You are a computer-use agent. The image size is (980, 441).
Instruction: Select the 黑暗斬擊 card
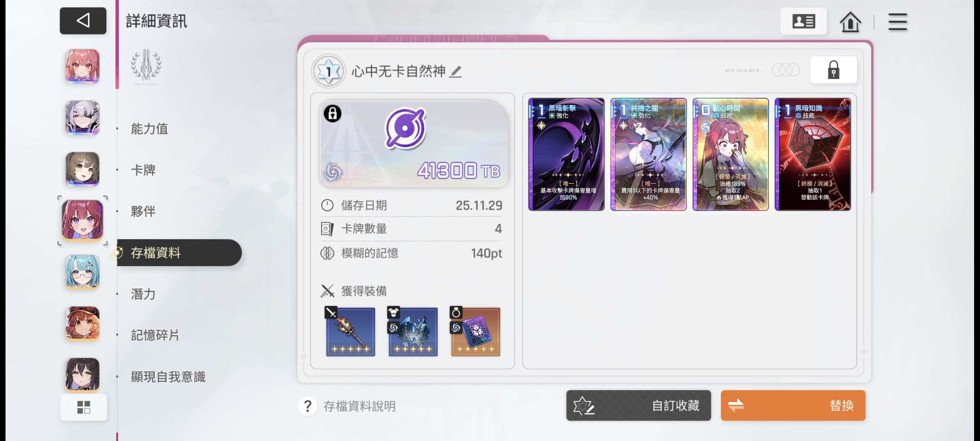click(x=566, y=154)
